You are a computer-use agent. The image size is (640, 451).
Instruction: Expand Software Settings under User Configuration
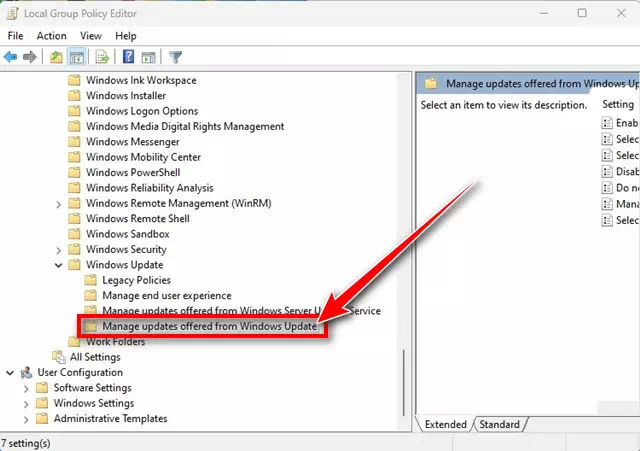pos(26,388)
